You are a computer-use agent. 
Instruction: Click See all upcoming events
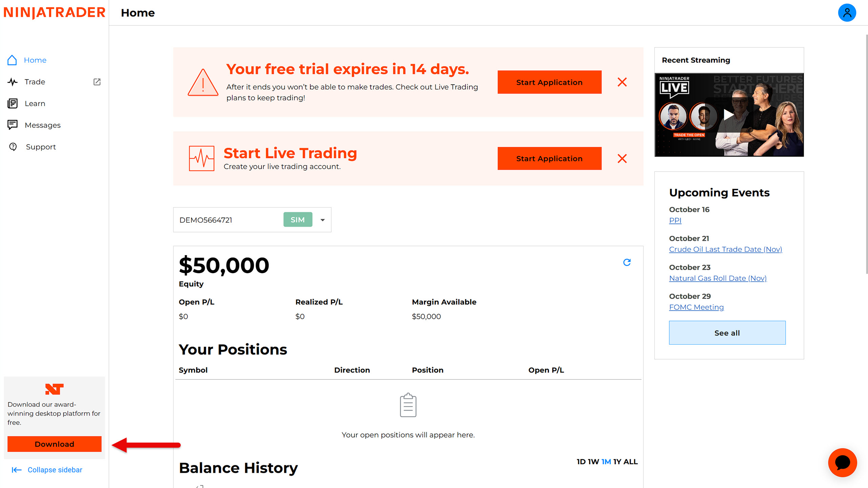click(727, 333)
